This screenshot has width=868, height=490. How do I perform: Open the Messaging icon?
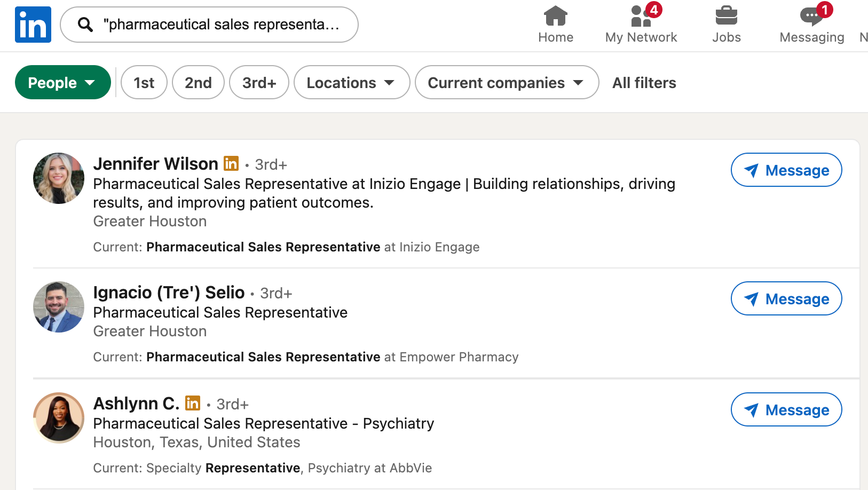coord(811,16)
